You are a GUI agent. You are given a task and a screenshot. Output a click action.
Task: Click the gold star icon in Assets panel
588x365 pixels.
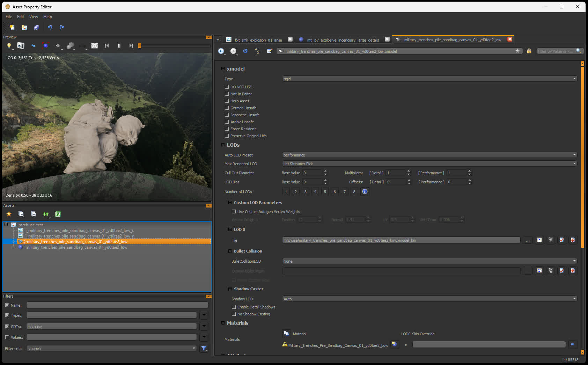(x=9, y=214)
